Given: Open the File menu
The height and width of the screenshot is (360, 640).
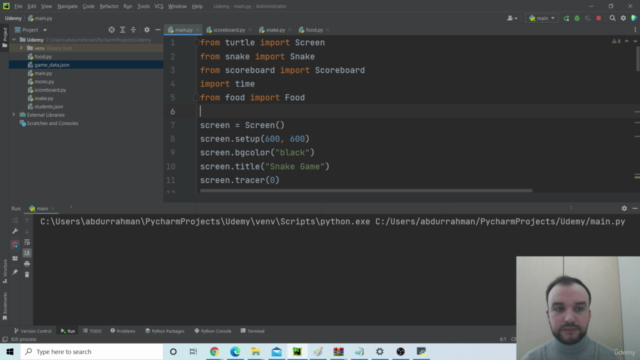Looking at the screenshot, I should click(18, 6).
